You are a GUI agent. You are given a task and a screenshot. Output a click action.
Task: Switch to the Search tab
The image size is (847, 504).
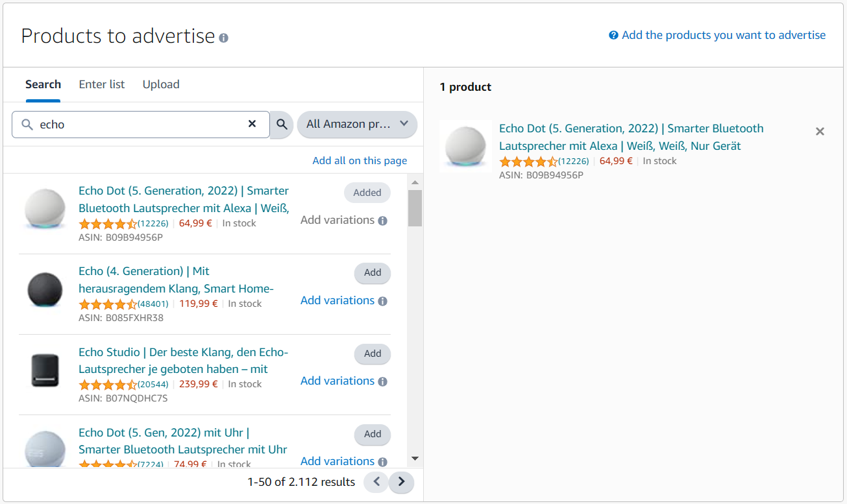point(43,84)
